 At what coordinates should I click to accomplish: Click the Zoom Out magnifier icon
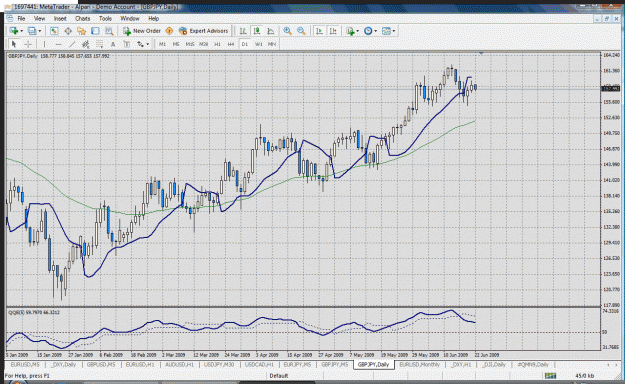tap(301, 31)
